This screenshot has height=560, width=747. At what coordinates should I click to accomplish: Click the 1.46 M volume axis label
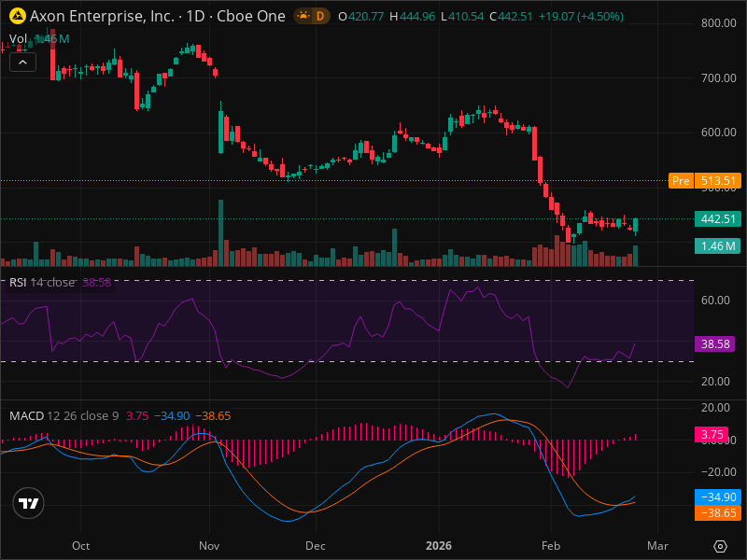tap(718, 246)
